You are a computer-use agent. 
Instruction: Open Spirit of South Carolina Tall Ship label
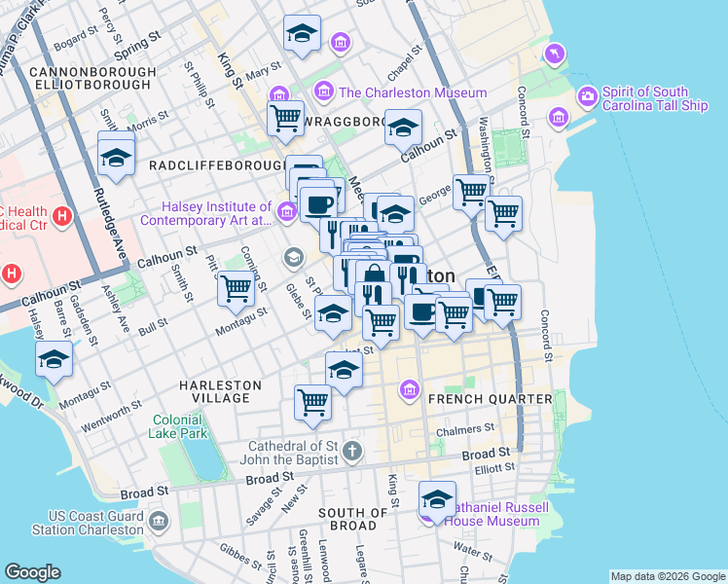point(655,98)
